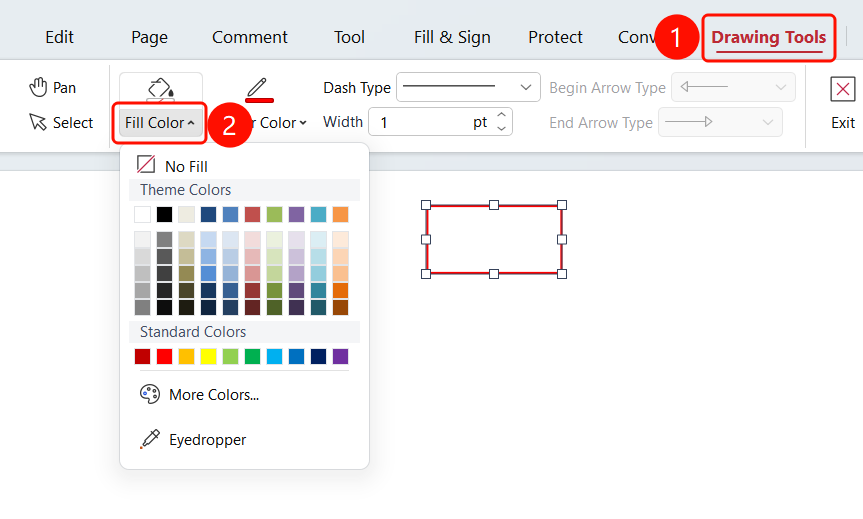This screenshot has height=519, width=863.
Task: Pick the top-row dark navy theme swatch
Action: 209,214
